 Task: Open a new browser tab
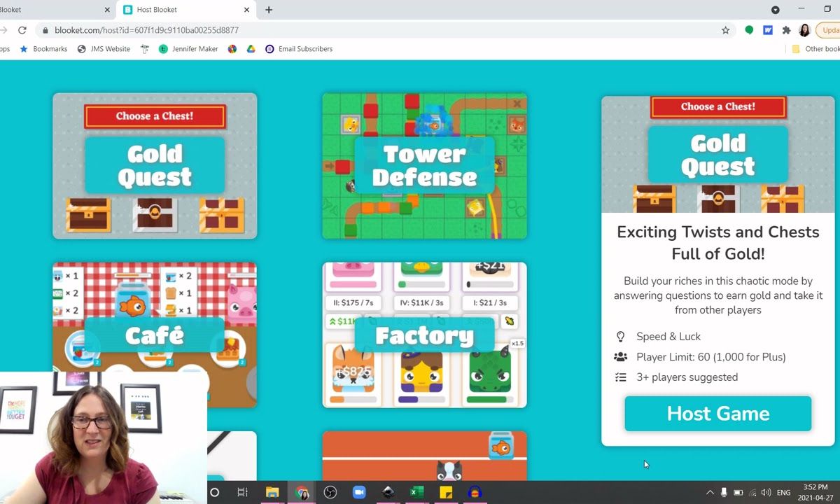269,10
